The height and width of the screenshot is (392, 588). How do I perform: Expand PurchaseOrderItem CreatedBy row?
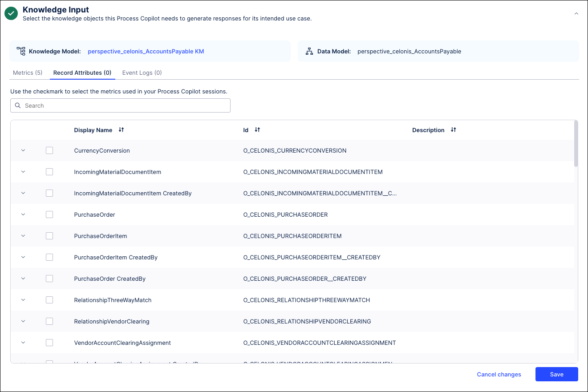click(23, 257)
